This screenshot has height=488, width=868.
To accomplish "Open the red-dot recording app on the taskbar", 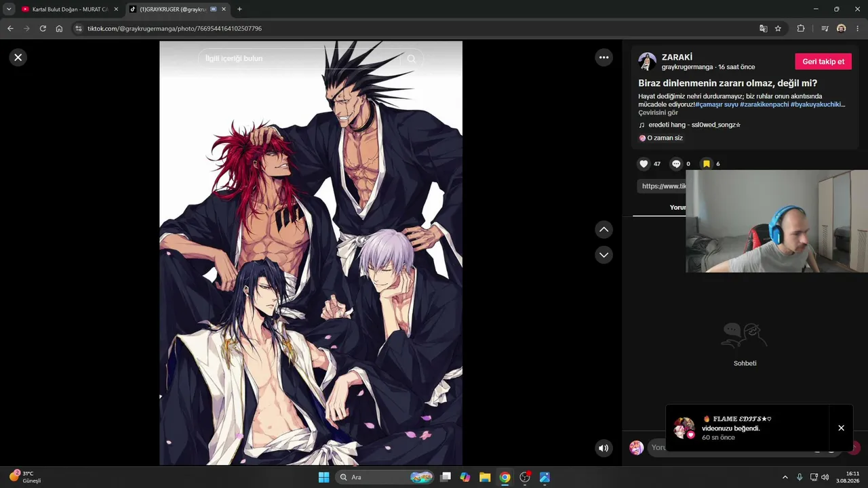I will pyautogui.click(x=525, y=477).
